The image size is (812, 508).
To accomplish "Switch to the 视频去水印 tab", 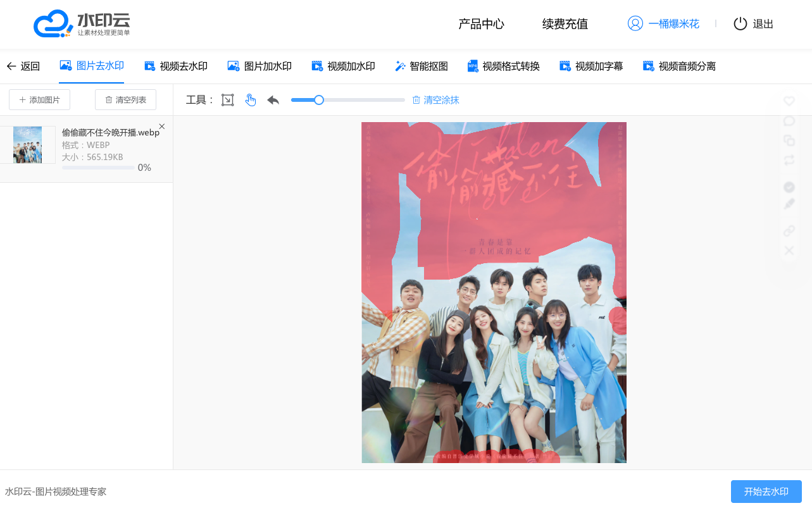I will (176, 66).
